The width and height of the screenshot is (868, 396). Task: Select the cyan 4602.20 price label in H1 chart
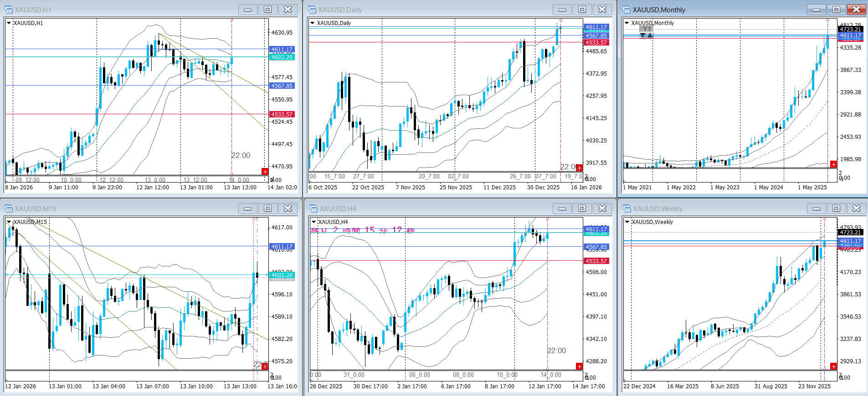click(x=282, y=57)
